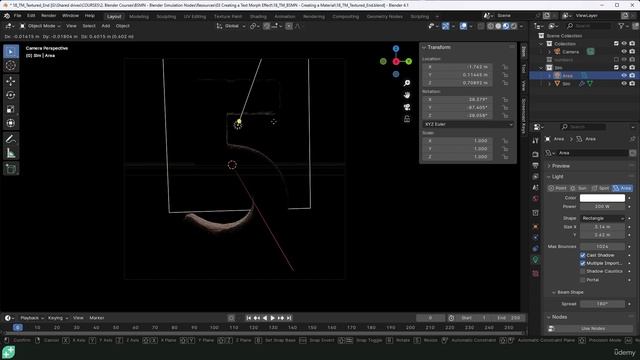The image size is (640, 360).
Task: Open the viewport Add menu
Action: point(105,26)
